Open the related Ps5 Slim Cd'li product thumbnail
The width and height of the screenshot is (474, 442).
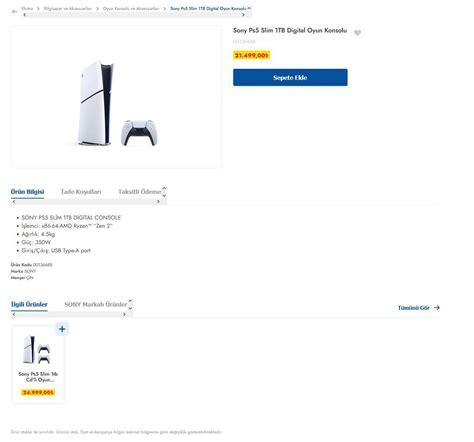[37, 350]
